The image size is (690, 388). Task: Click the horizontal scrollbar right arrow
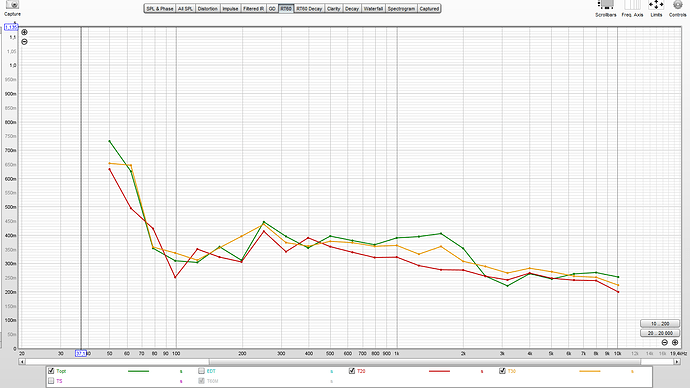pyautogui.click(x=677, y=362)
